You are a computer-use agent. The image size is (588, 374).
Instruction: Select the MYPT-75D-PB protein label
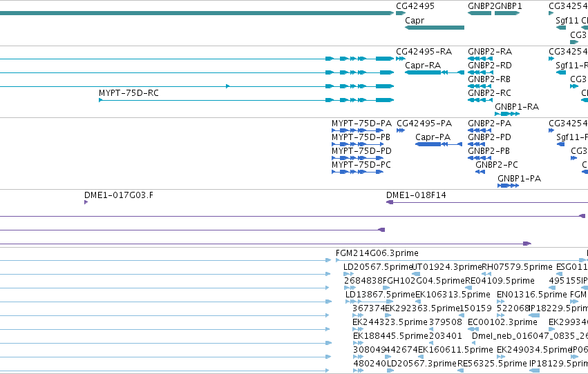(x=361, y=137)
